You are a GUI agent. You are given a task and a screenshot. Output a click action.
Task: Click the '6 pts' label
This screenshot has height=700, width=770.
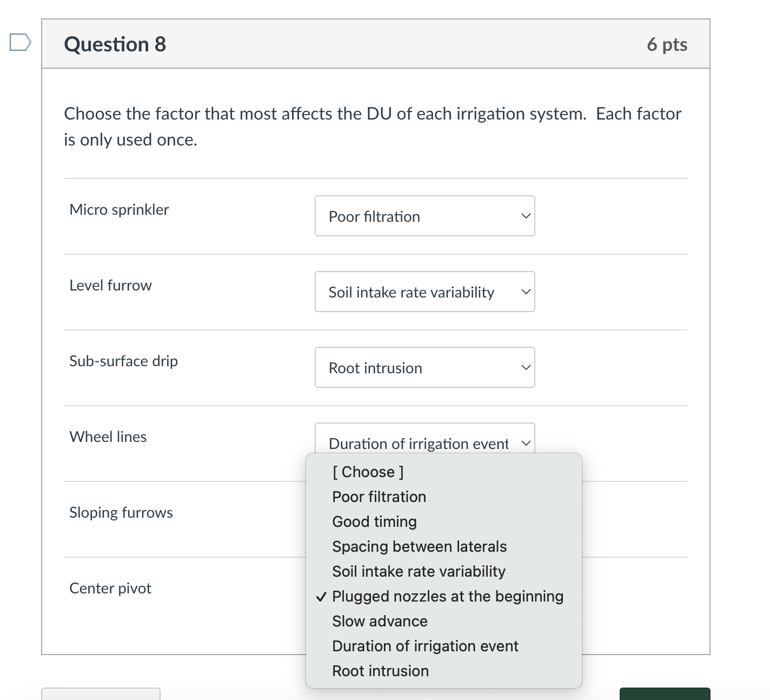tap(668, 45)
